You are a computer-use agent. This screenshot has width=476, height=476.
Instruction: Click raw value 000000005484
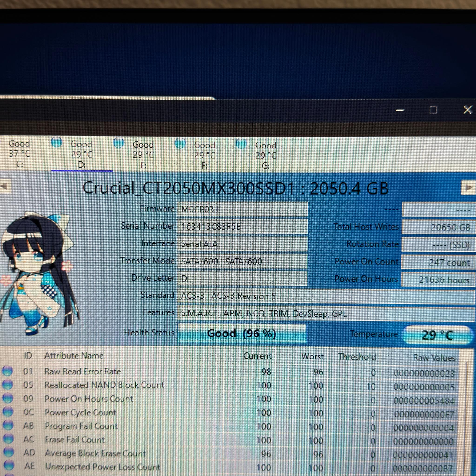pos(424,401)
